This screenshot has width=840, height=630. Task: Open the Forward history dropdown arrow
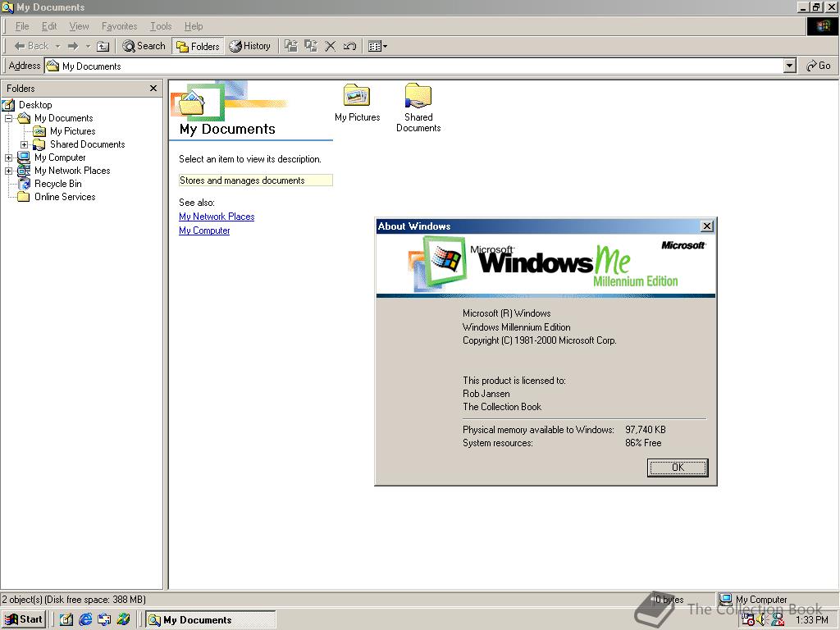(88, 46)
